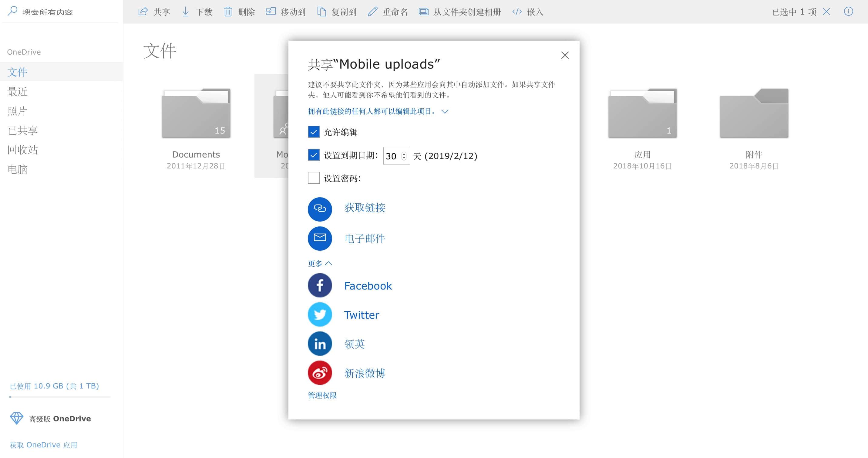Click the premium diamond icon
This screenshot has width=868, height=458.
point(16,418)
